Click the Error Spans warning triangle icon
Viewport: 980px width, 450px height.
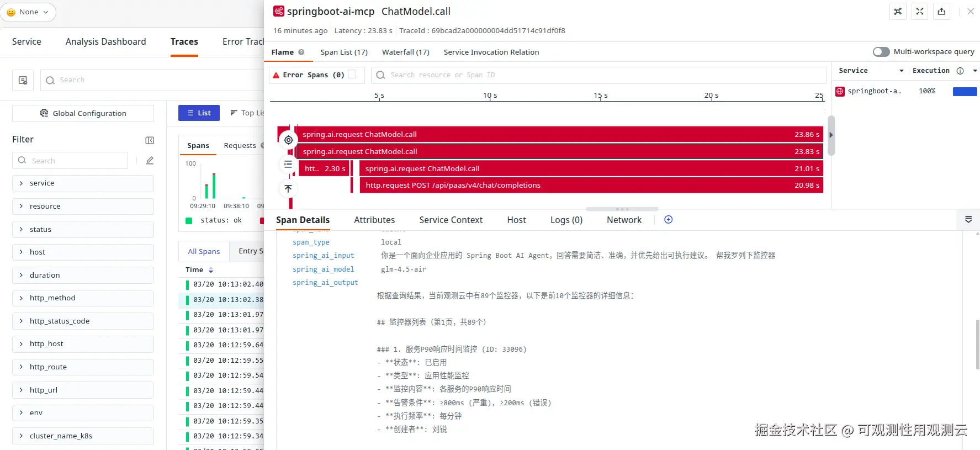point(276,75)
